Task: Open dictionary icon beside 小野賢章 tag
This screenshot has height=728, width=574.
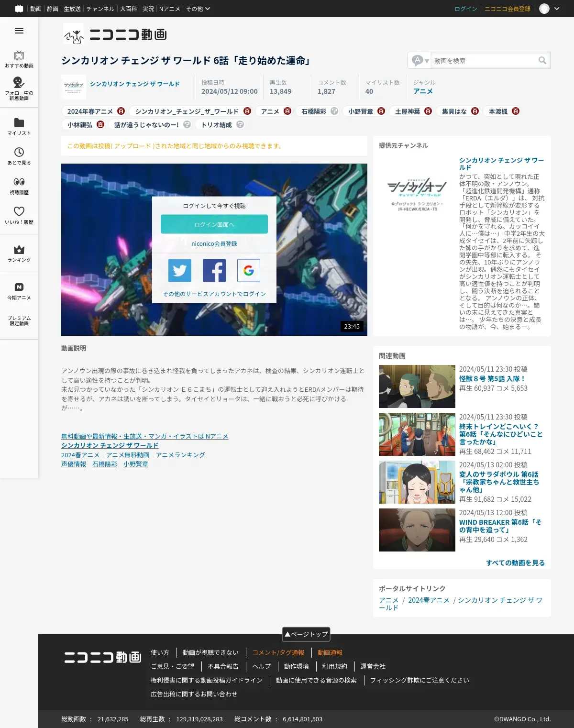Action: pyautogui.click(x=381, y=111)
